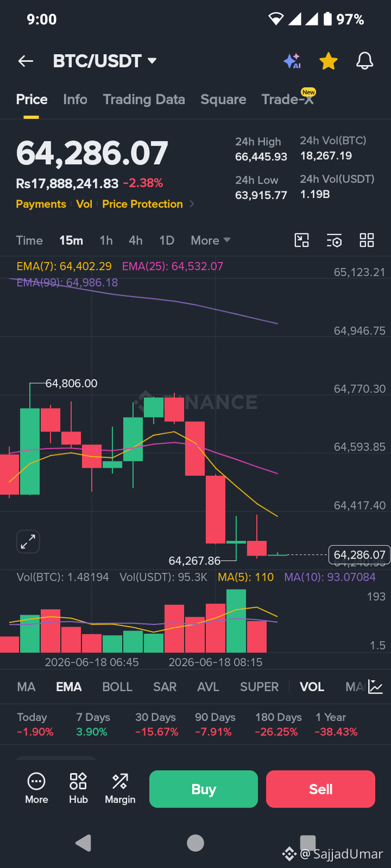Open the Trade-X tab
This screenshot has height=868, width=391.
[x=288, y=99]
